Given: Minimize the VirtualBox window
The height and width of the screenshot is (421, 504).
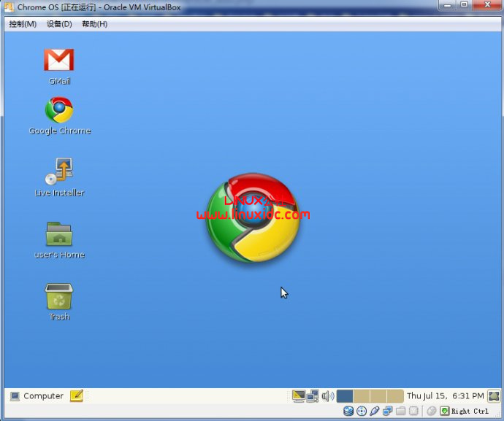Looking at the screenshot, I should [448, 5].
